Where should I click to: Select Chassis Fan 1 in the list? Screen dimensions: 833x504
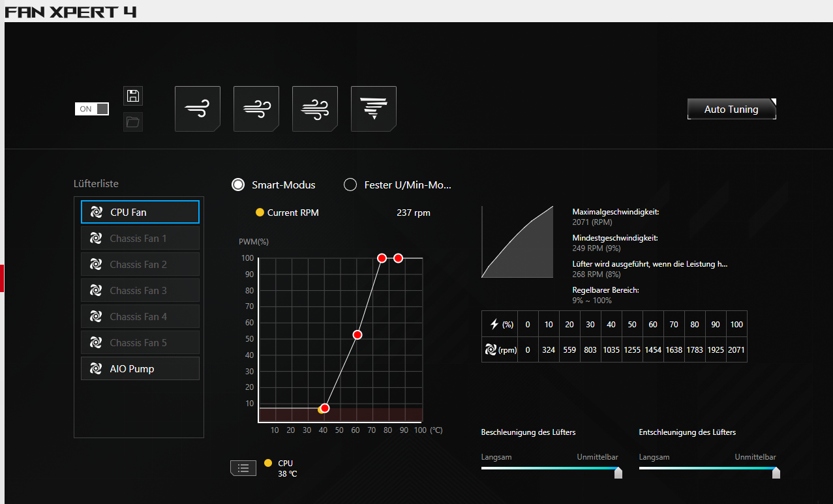pos(140,238)
